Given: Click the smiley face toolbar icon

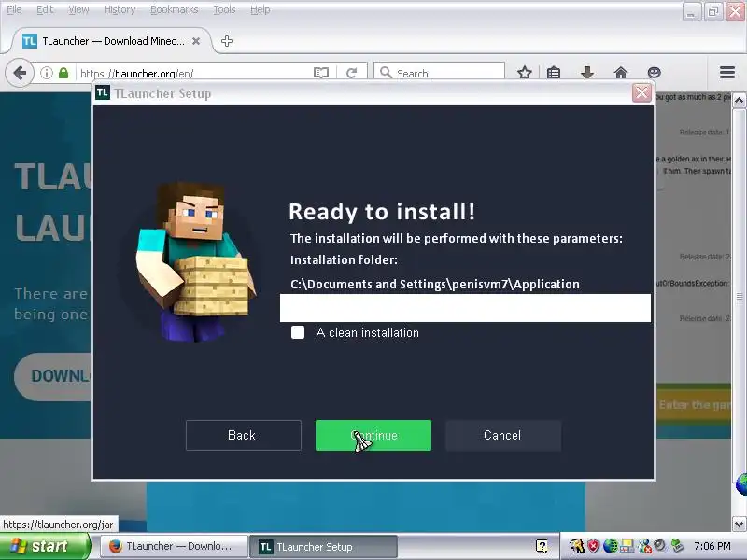Looking at the screenshot, I should [655, 73].
